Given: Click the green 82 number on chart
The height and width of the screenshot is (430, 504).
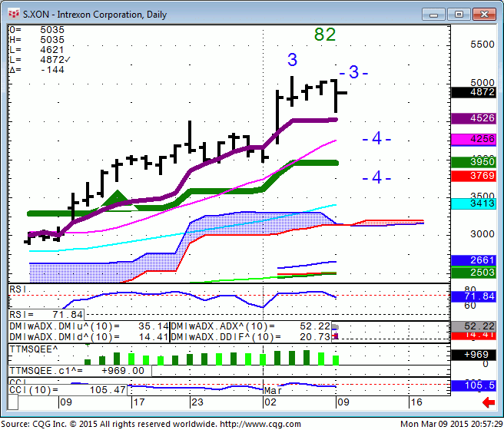Looking at the screenshot, I should [x=325, y=35].
